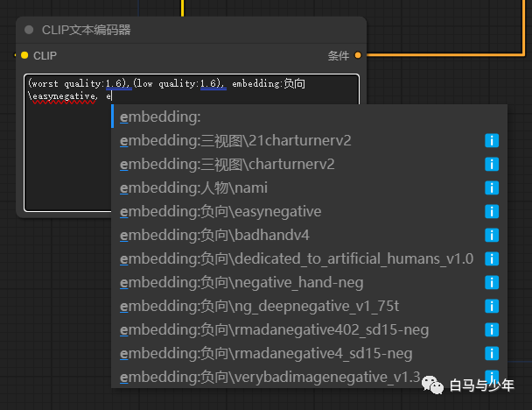This screenshot has height=410, width=532.
Task: Collapse node using gray dot in title
Action: coord(29,30)
